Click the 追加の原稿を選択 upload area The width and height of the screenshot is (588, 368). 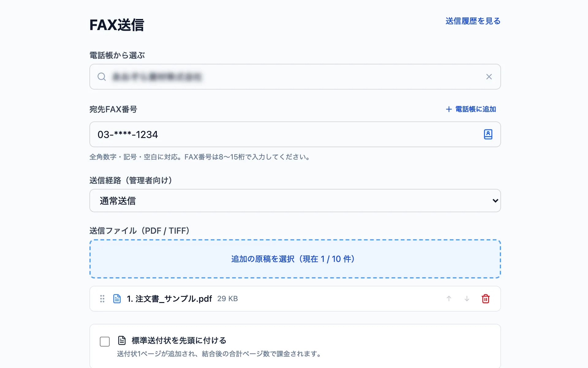295,259
